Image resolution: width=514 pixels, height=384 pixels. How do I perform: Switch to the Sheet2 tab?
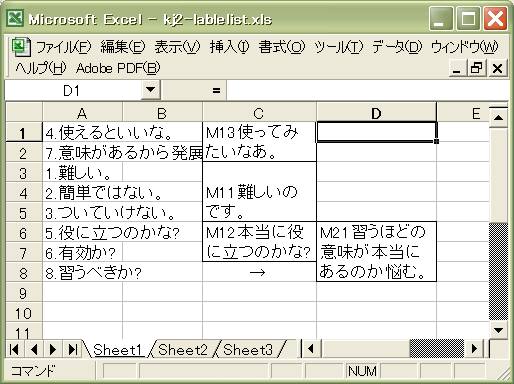[183, 350]
